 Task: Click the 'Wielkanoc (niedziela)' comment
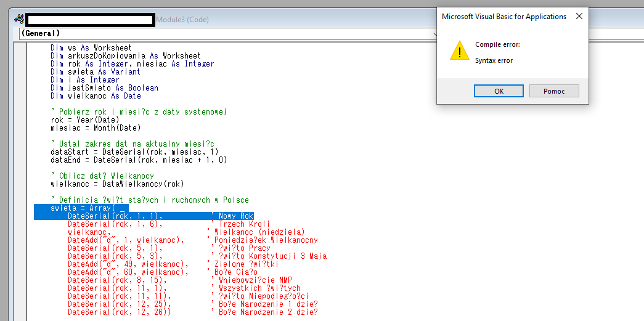(x=256, y=232)
